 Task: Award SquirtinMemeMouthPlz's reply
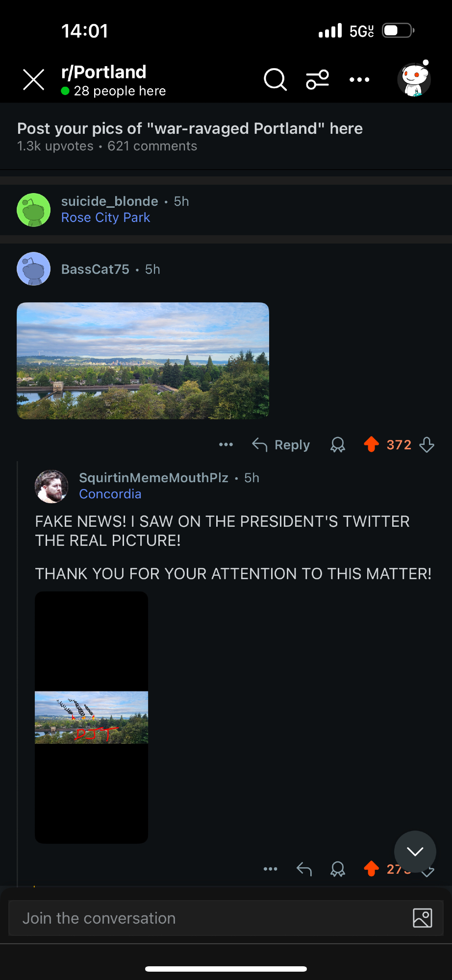[x=338, y=869]
